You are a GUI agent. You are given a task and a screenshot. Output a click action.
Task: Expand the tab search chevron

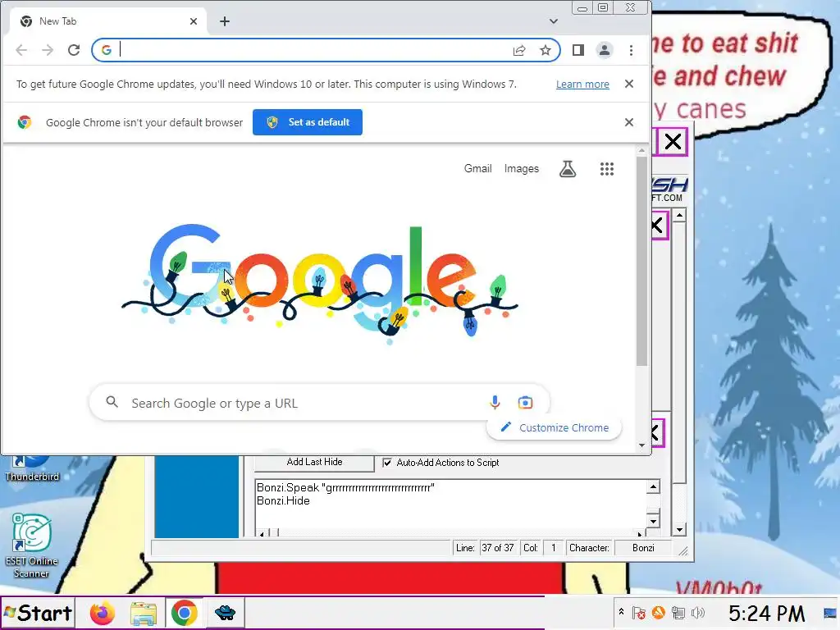[554, 21]
